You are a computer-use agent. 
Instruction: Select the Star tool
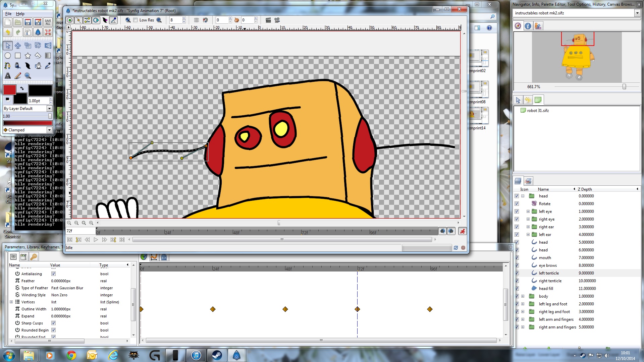pyautogui.click(x=28, y=56)
